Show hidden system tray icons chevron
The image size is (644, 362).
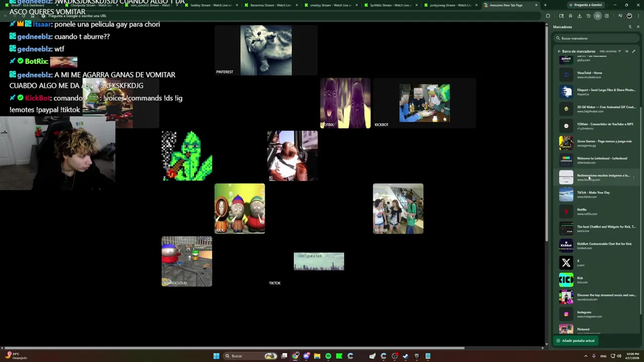coord(585,356)
